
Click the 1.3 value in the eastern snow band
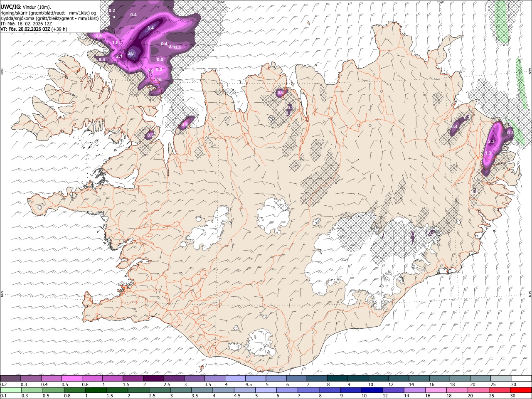[488, 153]
